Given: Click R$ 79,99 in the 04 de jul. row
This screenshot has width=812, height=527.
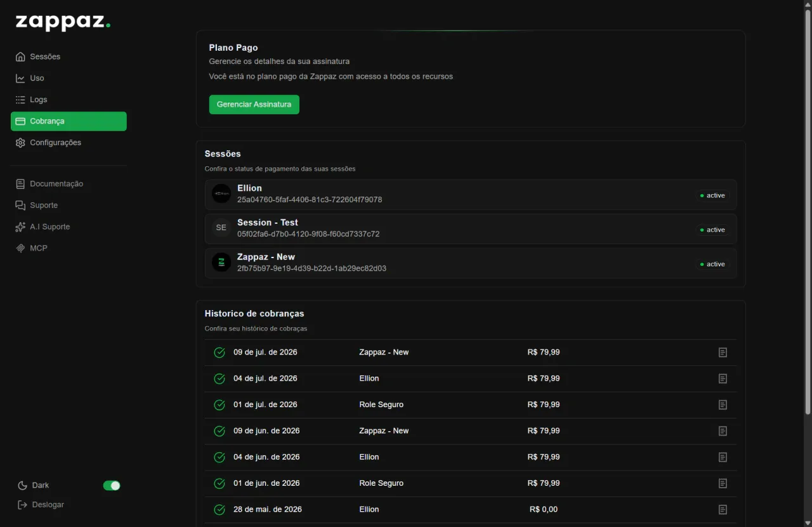Looking at the screenshot, I should point(544,379).
